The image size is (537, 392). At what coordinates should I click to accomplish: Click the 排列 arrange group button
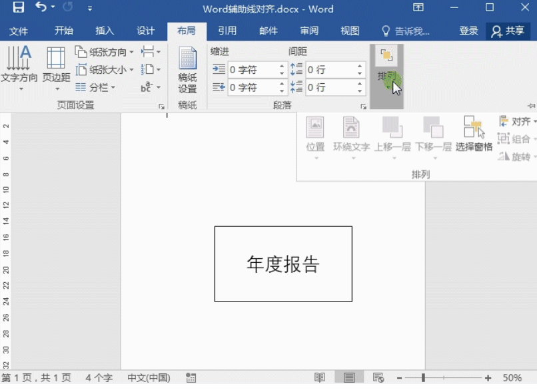[x=386, y=77]
